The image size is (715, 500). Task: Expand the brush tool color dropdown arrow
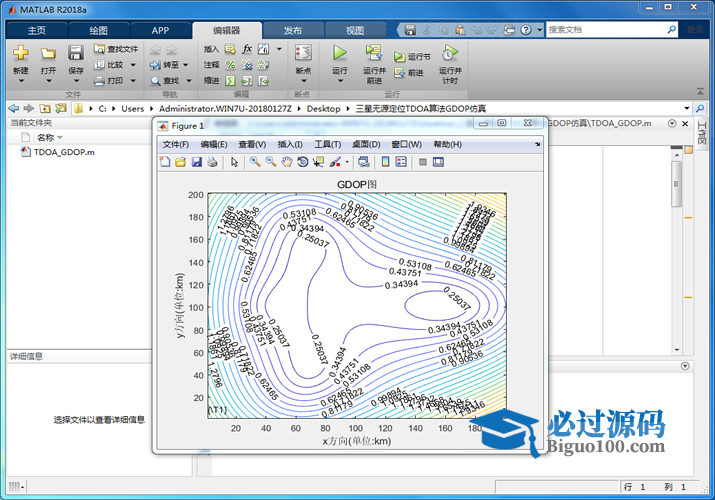point(346,161)
